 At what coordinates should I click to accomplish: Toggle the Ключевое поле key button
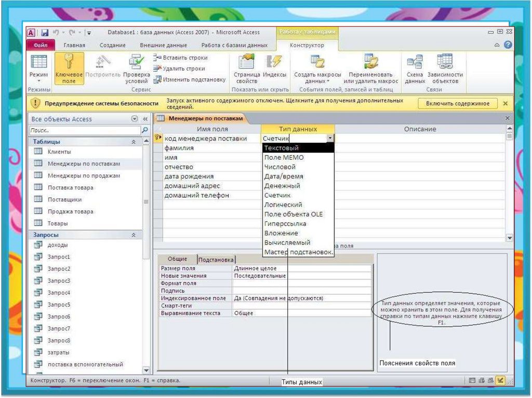pyautogui.click(x=69, y=68)
